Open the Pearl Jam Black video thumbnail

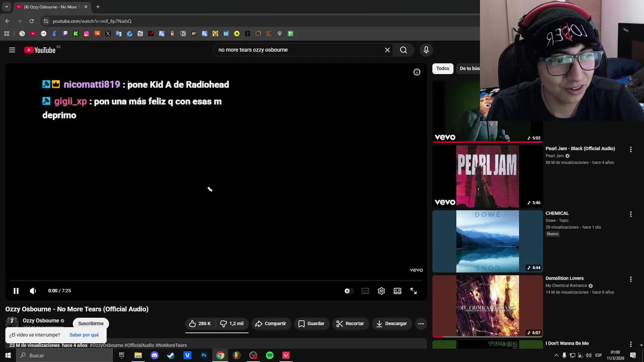point(488,176)
